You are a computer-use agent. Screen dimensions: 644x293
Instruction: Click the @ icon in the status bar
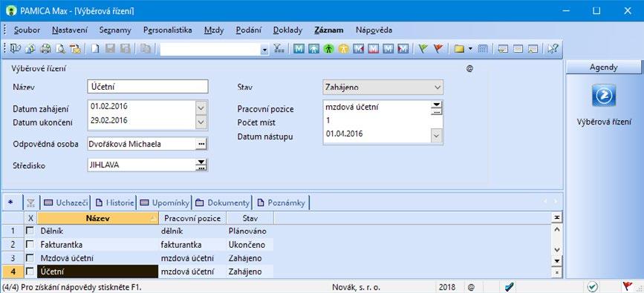pyautogui.click(x=471, y=287)
